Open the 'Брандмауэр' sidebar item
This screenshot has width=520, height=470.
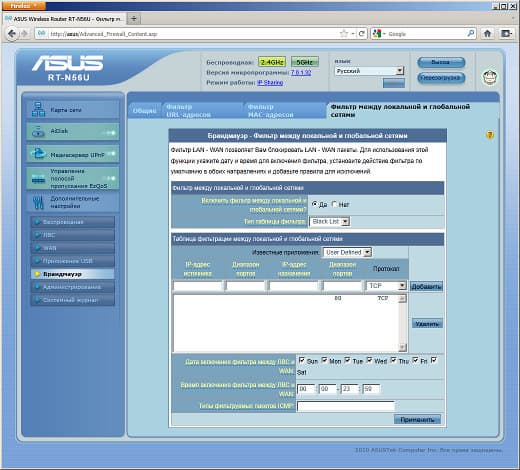73,274
